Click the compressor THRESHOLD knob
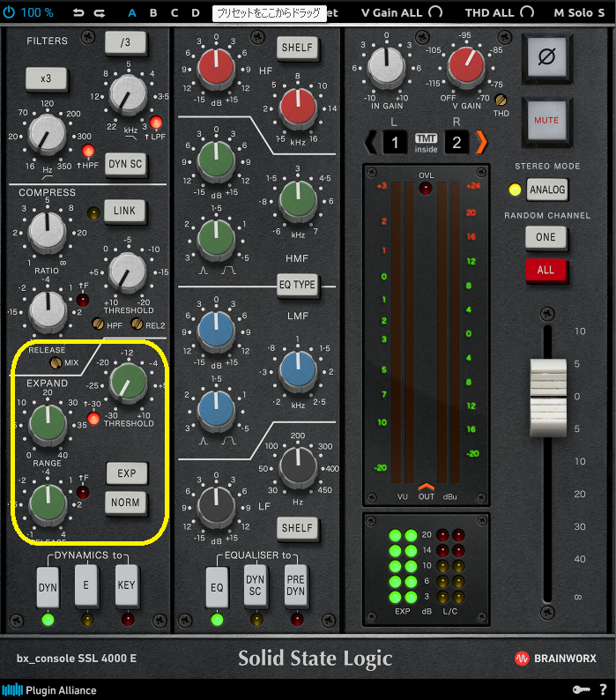 point(128,272)
